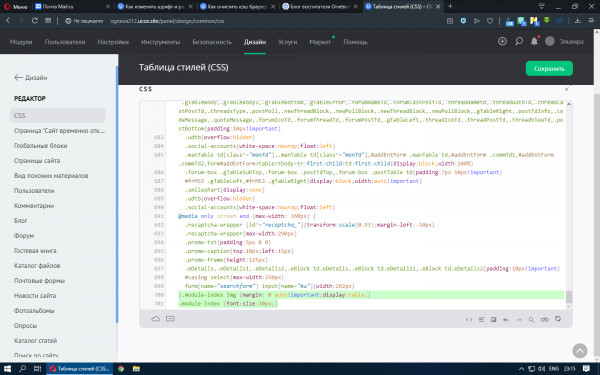Open the Windows action center notifications
This screenshot has width=600, height=375.
pos(586,368)
